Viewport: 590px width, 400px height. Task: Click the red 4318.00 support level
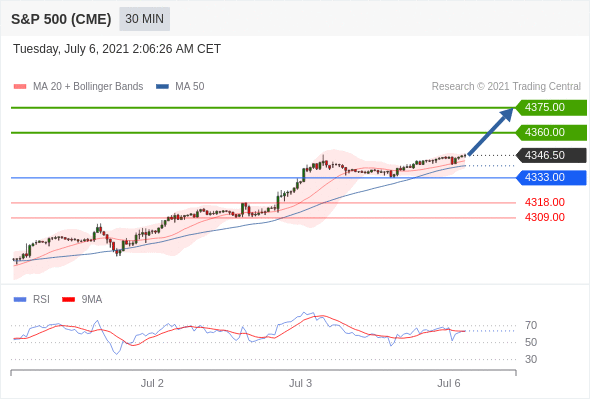[544, 202]
